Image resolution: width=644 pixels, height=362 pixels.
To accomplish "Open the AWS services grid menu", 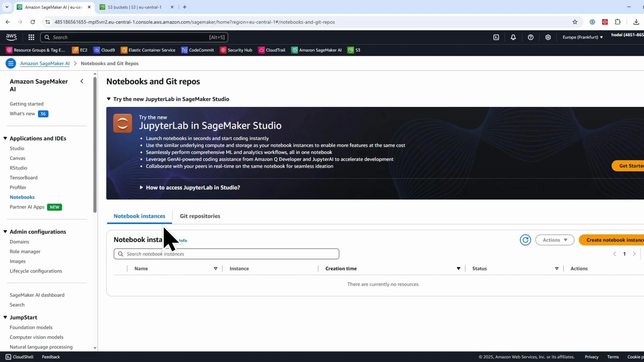I will click(31, 37).
